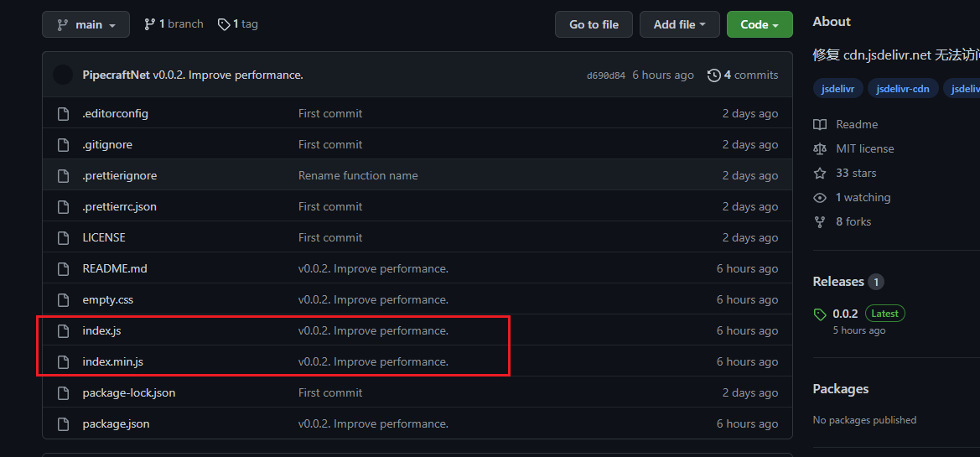Open the README.md file
The image size is (980, 457).
coord(115,269)
